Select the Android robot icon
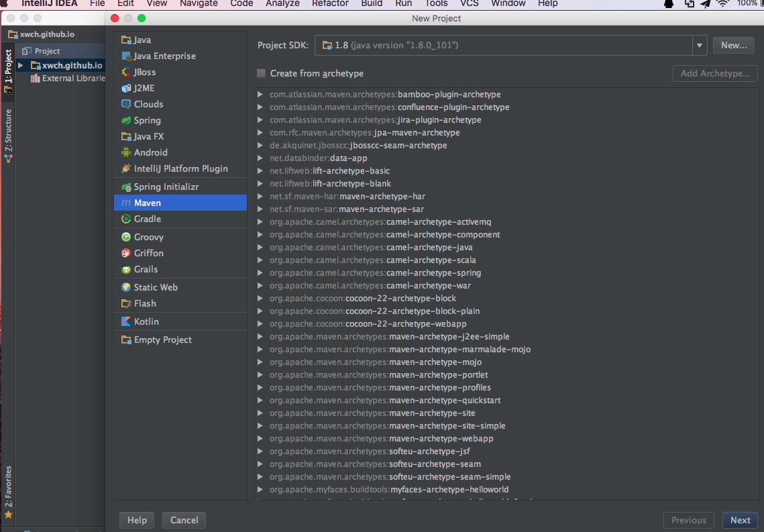The height and width of the screenshot is (532, 764). 126,152
